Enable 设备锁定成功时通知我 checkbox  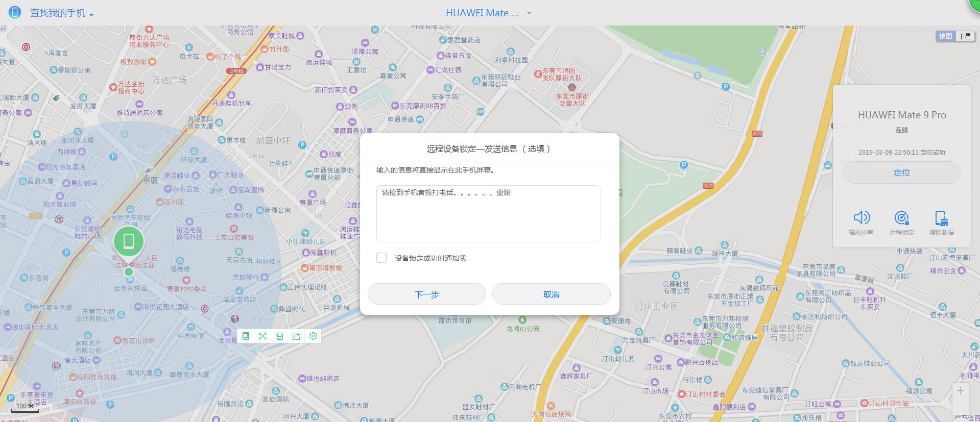381,258
